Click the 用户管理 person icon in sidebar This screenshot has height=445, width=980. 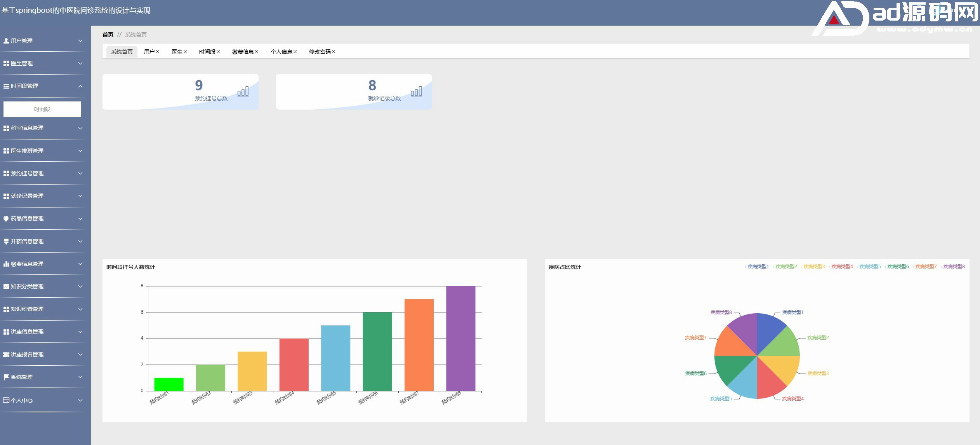6,41
